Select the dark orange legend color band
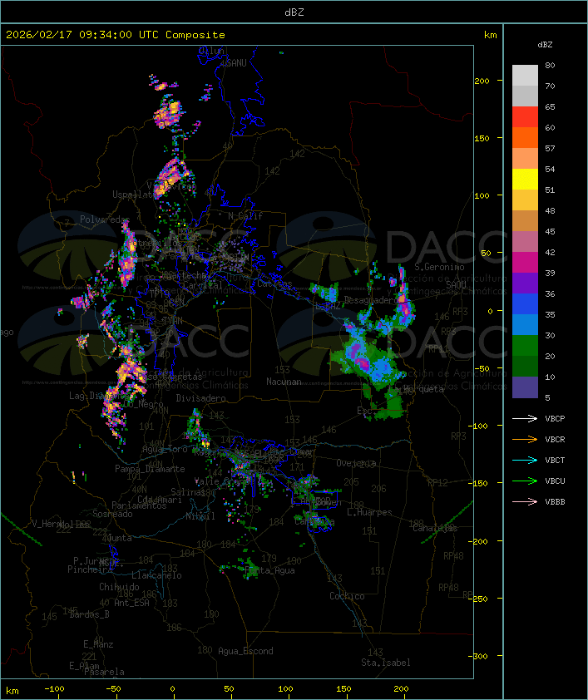The image size is (588, 700). (x=525, y=137)
